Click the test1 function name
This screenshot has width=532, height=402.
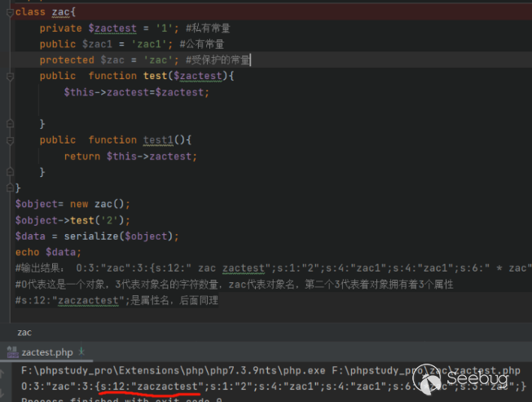click(x=158, y=140)
